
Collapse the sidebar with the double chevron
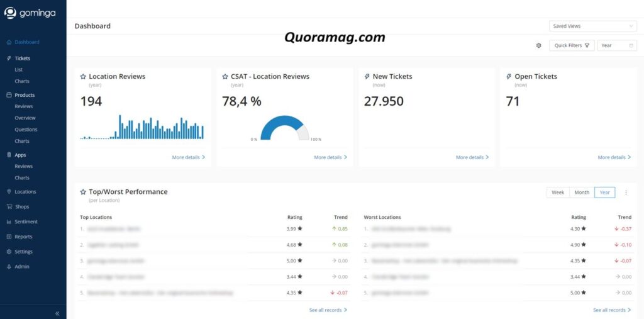pos(57,313)
